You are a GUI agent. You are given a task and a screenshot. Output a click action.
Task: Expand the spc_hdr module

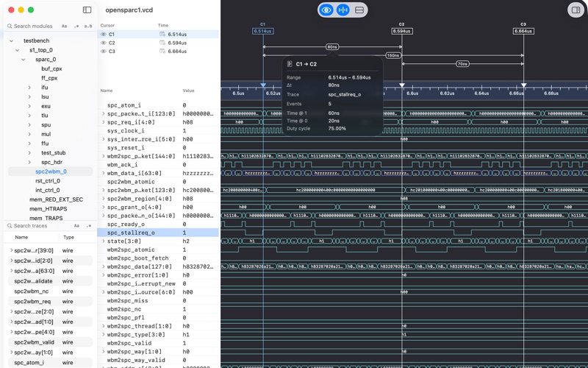pyautogui.click(x=29, y=162)
